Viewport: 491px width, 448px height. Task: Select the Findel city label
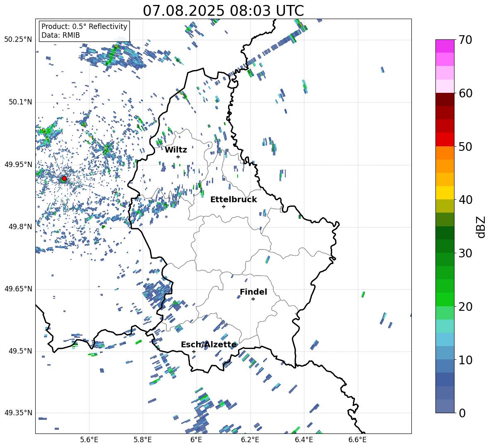pyautogui.click(x=253, y=292)
